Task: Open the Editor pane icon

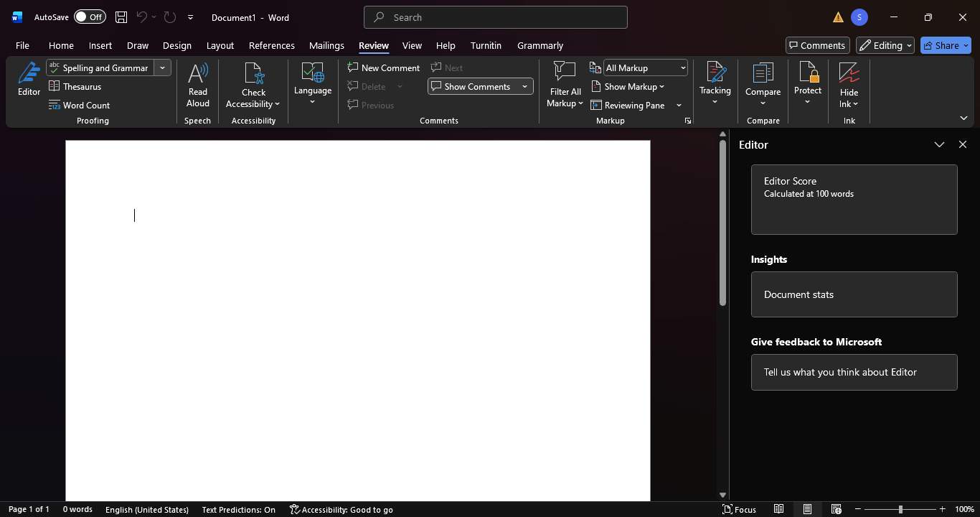Action: pos(29,79)
